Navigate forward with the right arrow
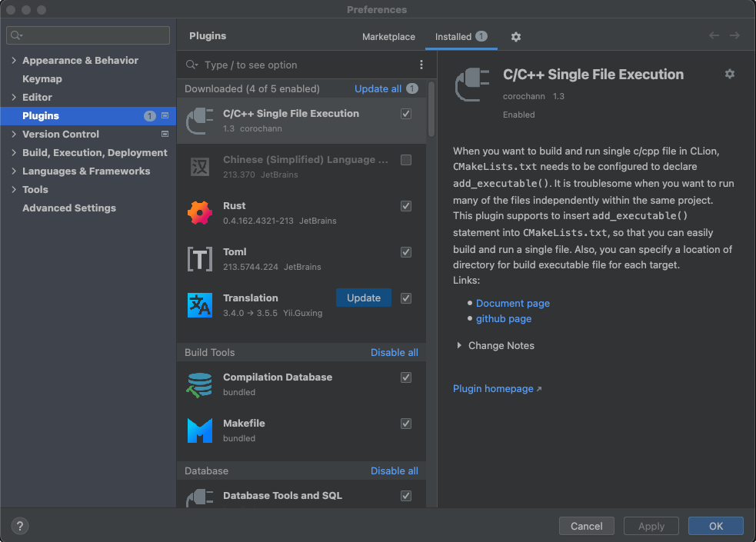 (x=734, y=35)
